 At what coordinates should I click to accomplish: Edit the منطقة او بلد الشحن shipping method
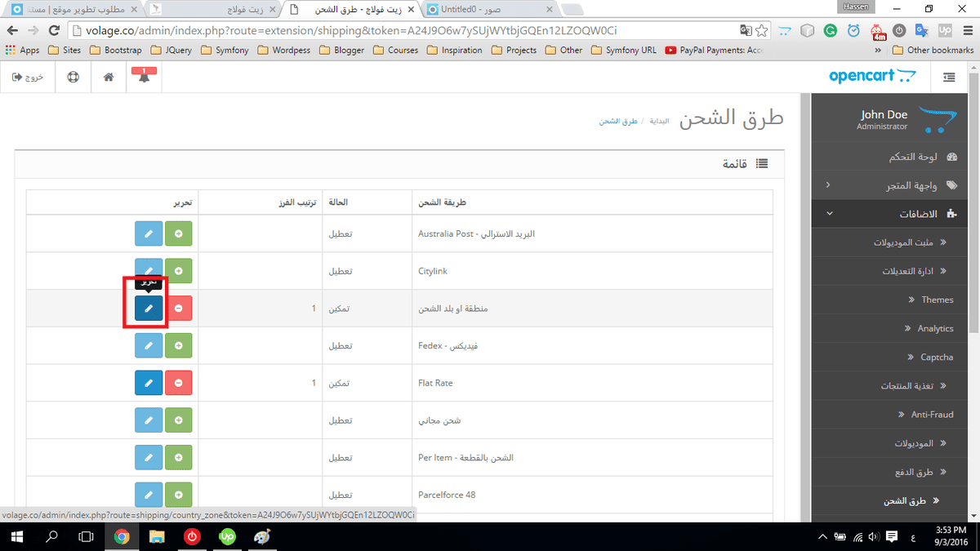tap(149, 308)
